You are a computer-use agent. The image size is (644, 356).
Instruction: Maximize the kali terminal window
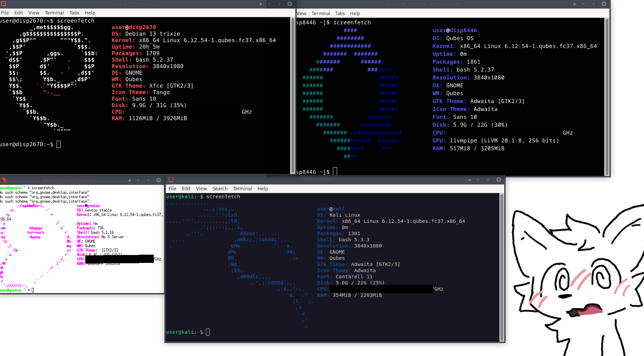[488, 180]
